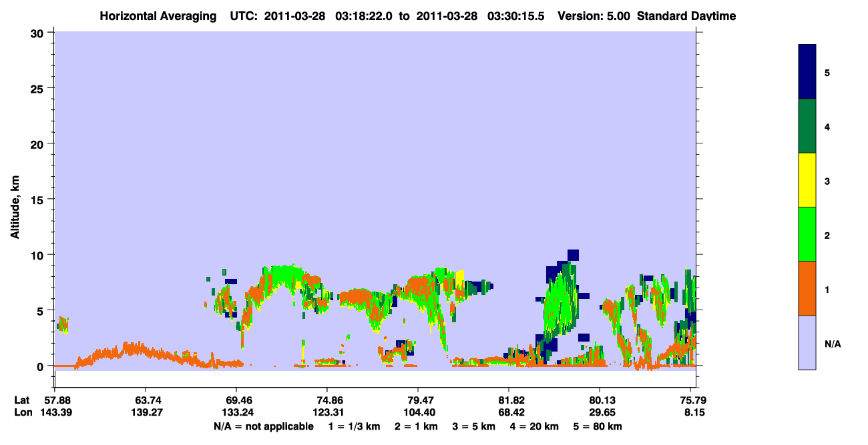Click the 'Lat' row label
Screen dimensions: 868x445
21,400
